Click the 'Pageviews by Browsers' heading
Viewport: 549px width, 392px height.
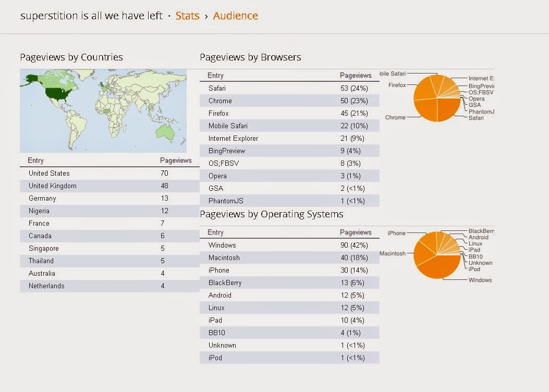click(x=250, y=57)
